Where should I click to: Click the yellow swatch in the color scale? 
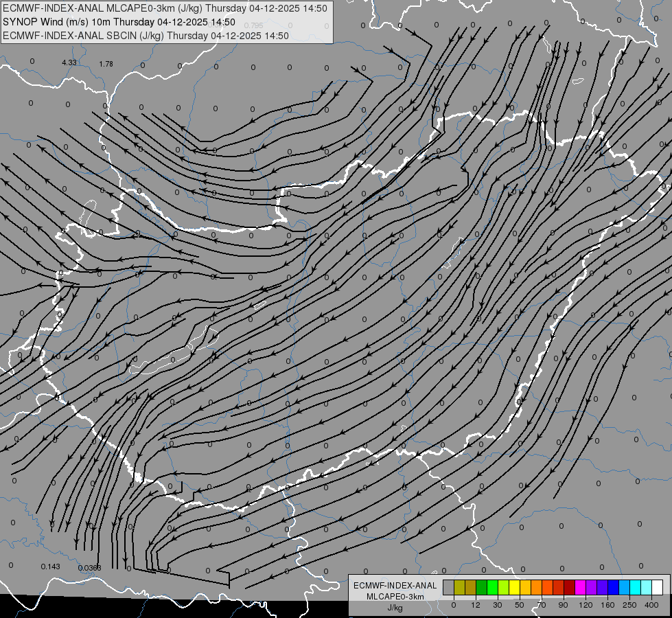514,587
